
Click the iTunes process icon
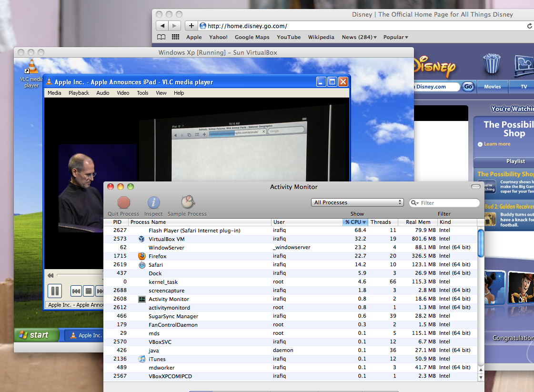(x=141, y=359)
